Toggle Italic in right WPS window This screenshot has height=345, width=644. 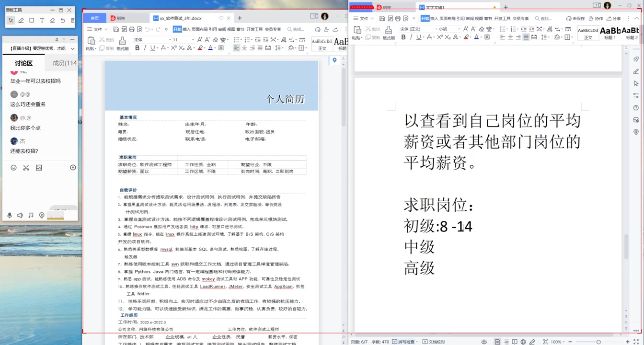click(x=411, y=37)
